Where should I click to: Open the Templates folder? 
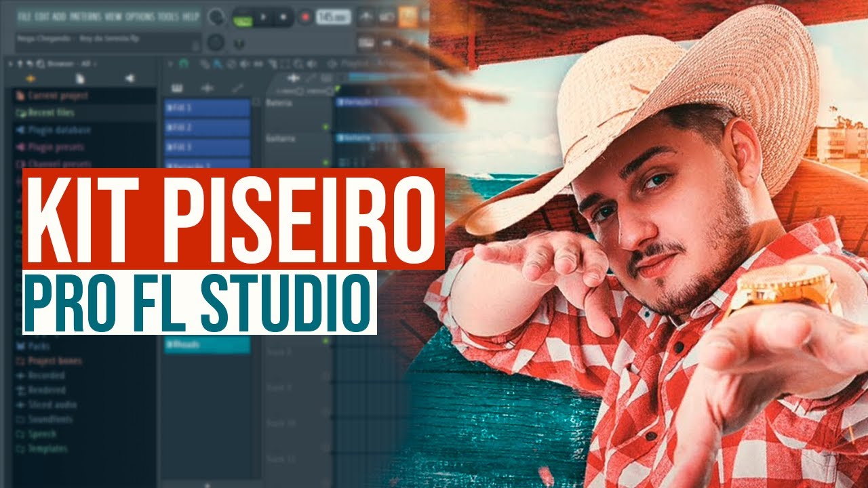point(41,449)
